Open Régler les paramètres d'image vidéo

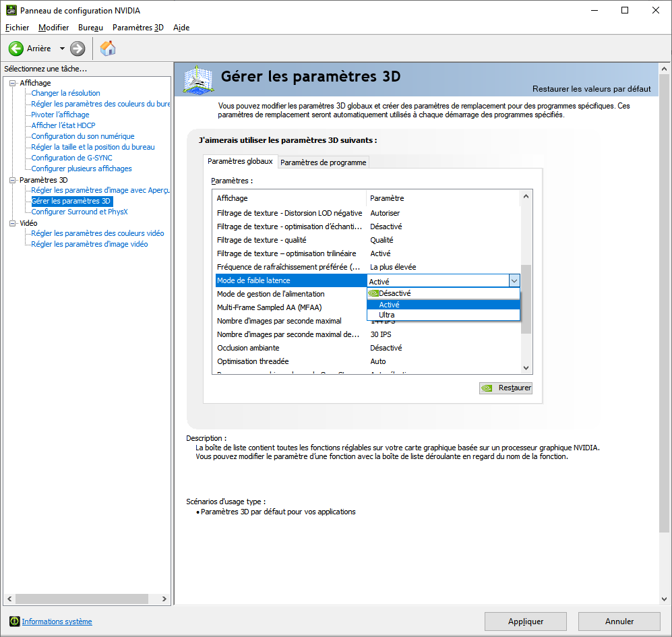(x=90, y=244)
